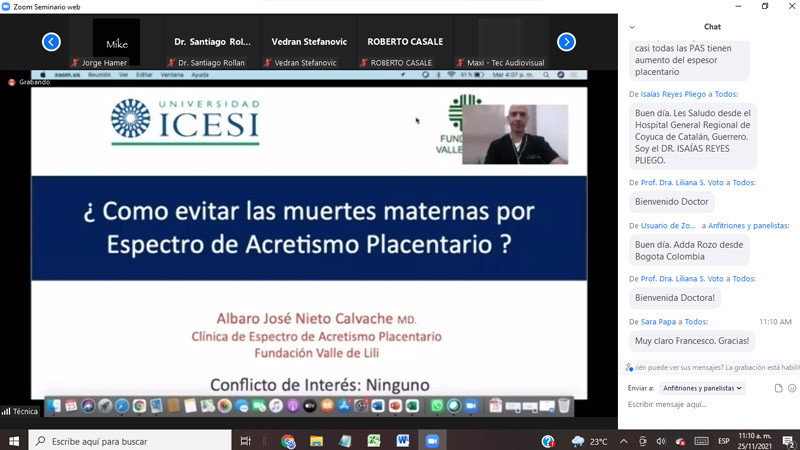
Task: Click sender name 'Usuario de Zo...' in chat
Action: [x=668, y=226]
